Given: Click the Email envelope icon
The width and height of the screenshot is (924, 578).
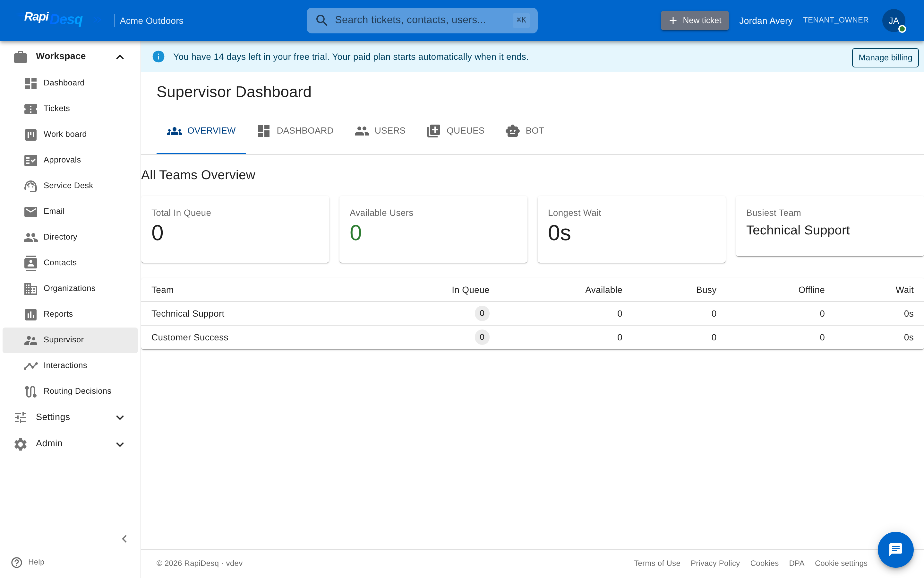Looking at the screenshot, I should coord(30,211).
